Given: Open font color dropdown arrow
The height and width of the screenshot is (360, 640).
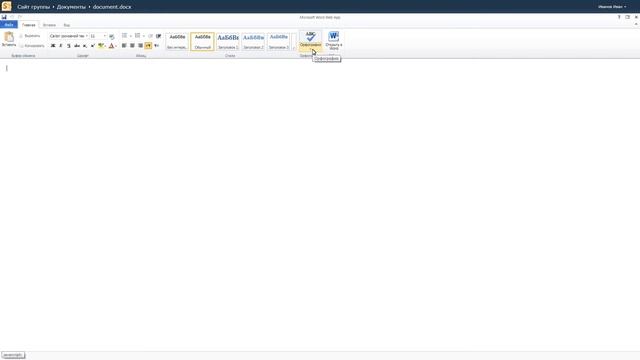Looking at the screenshot, I should (116, 46).
